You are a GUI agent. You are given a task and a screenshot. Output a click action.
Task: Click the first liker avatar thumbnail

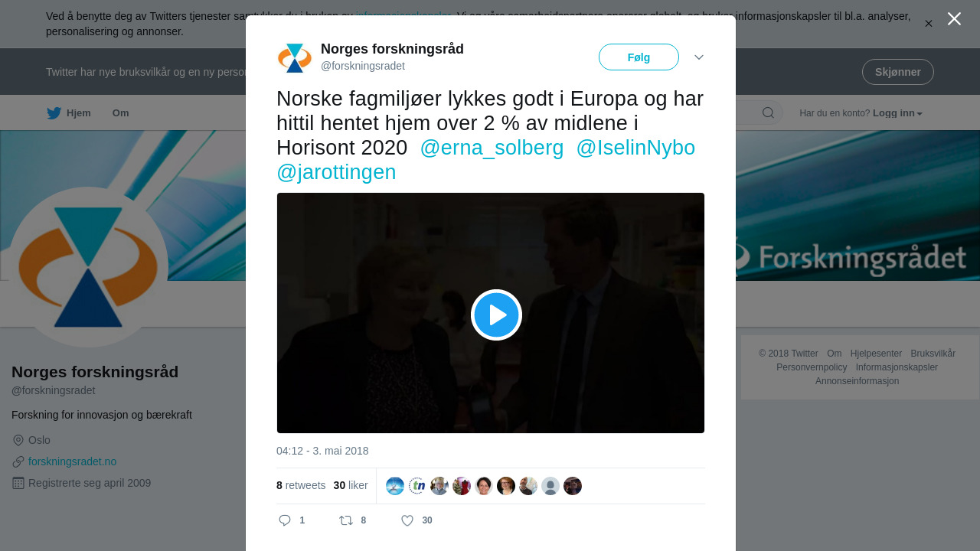[x=395, y=486]
